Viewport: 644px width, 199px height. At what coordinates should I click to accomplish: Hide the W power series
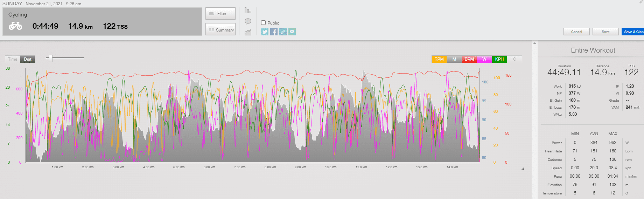(x=484, y=59)
